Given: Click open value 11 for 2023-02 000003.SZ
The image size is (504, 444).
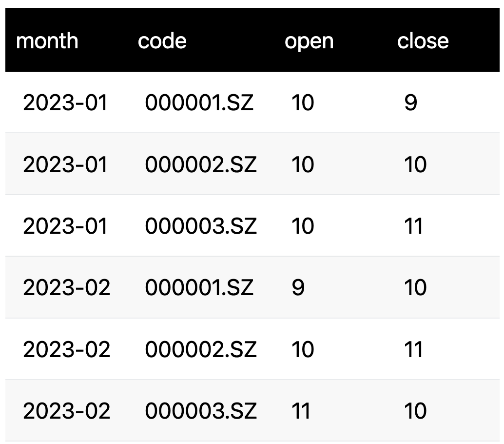Looking at the screenshot, I should [301, 411].
